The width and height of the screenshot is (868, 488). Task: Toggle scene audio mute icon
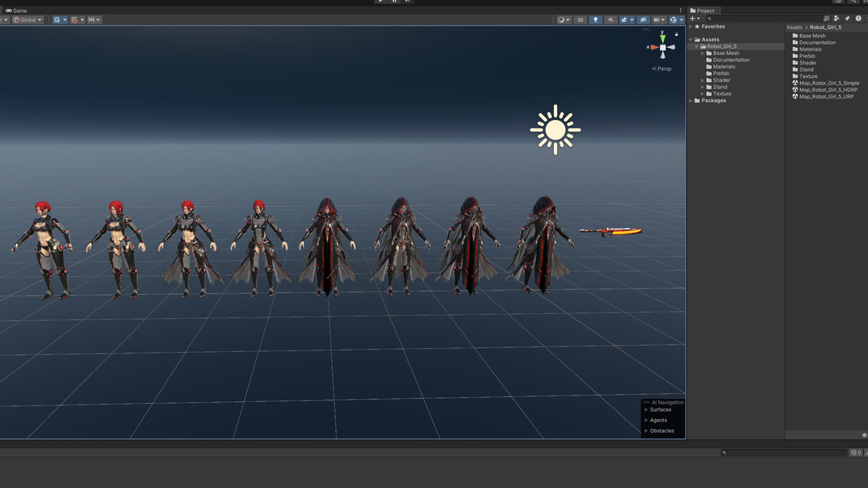[611, 20]
